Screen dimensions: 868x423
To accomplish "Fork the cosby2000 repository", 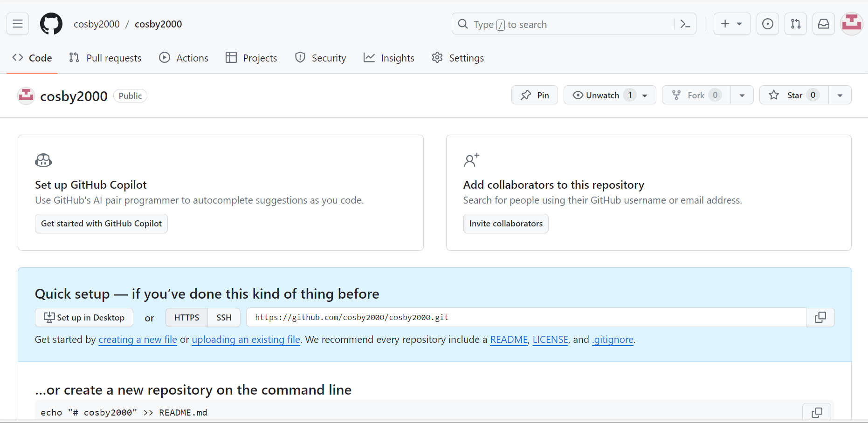I will [696, 95].
